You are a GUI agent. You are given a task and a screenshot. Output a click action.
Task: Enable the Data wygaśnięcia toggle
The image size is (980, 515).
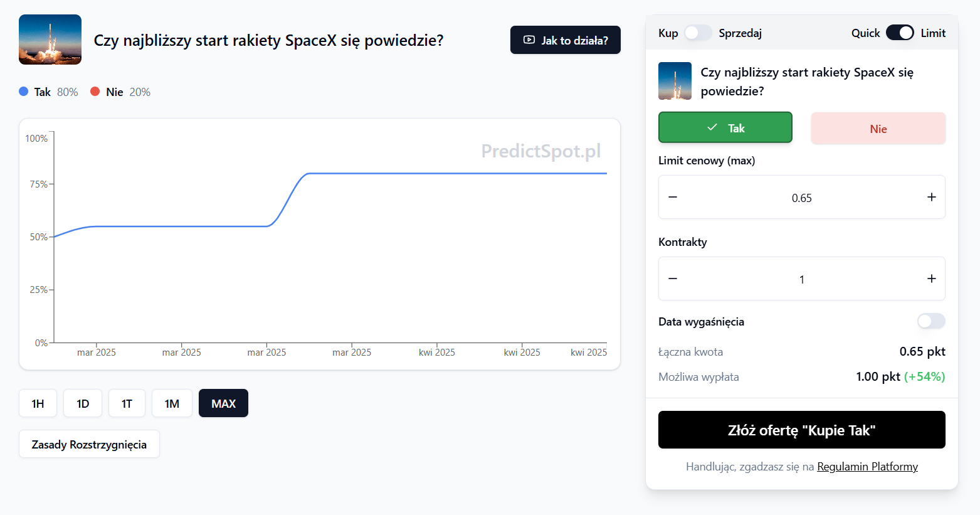930,321
